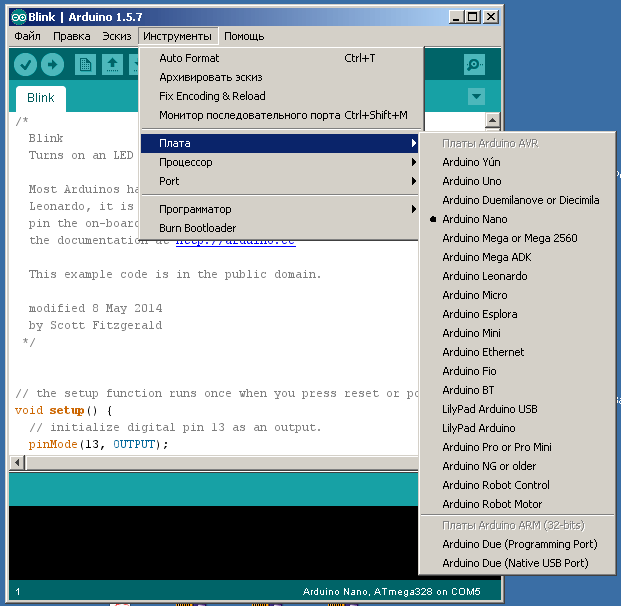Screen dimensions: 621x606
Task: Select Arduino Mega or Mega 2560
Action: click(517, 238)
